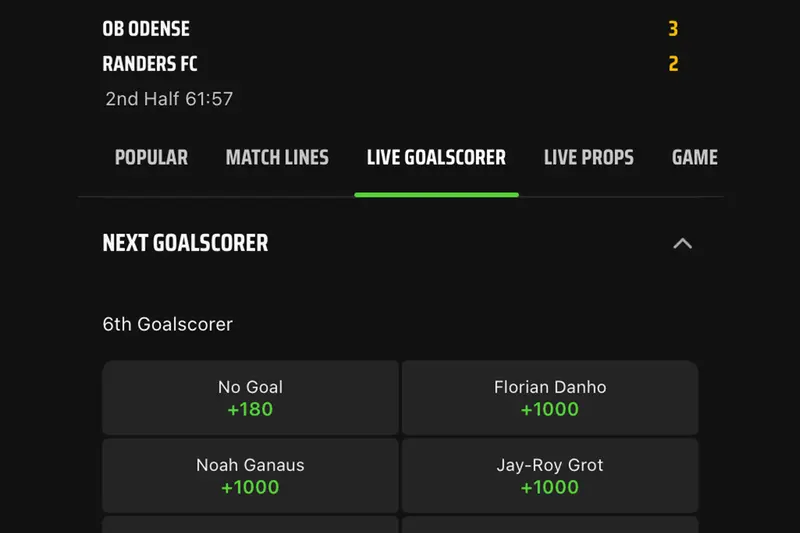Image resolution: width=800 pixels, height=533 pixels.
Task: Tap the cut-off bet tile below Noah Ganaus
Action: click(250, 525)
